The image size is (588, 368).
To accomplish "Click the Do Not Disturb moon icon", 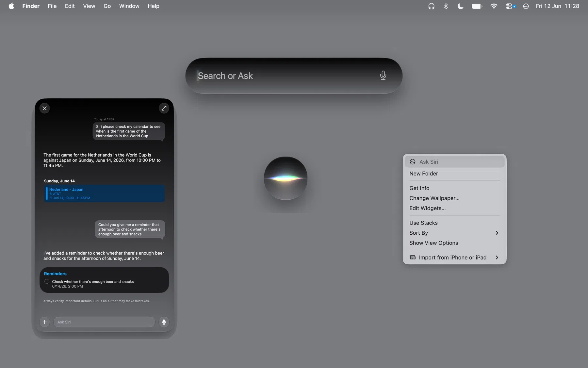I will point(460,6).
